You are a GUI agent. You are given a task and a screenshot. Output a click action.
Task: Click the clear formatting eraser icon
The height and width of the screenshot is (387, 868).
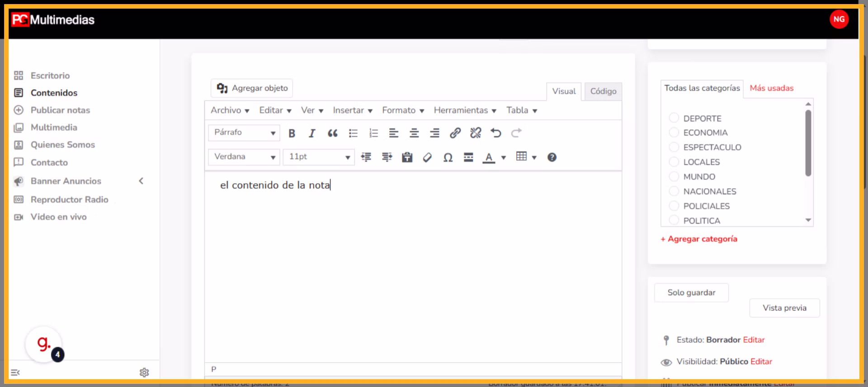click(x=427, y=157)
